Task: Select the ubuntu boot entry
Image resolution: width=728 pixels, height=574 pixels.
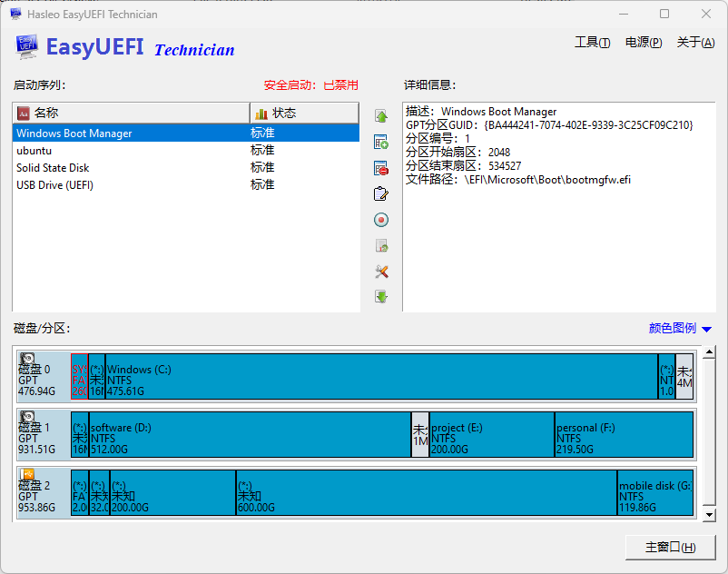Action: [34, 151]
